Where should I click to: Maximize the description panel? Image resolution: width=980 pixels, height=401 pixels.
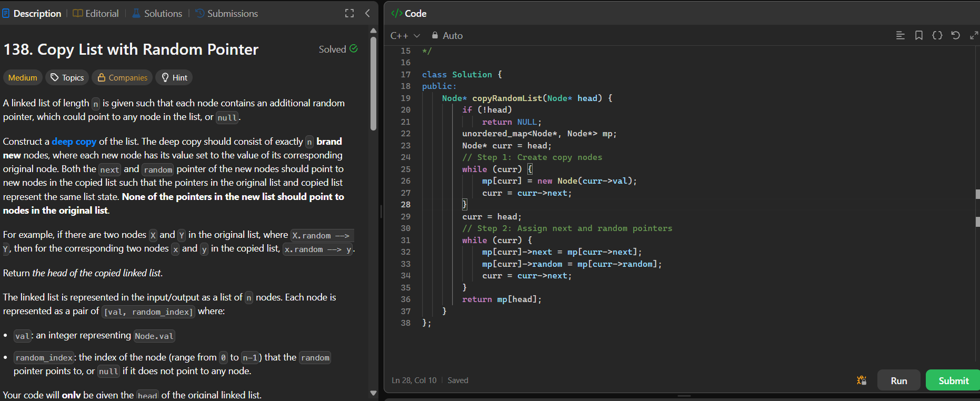pyautogui.click(x=349, y=13)
